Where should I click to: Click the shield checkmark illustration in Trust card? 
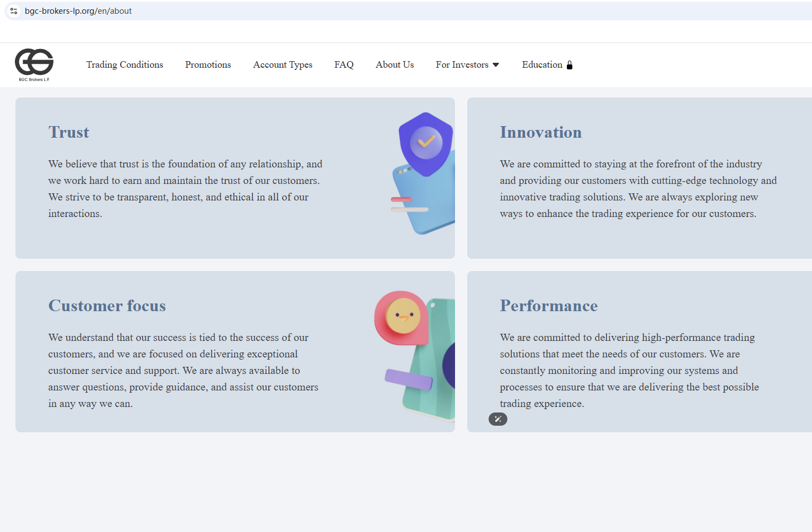tap(426, 144)
